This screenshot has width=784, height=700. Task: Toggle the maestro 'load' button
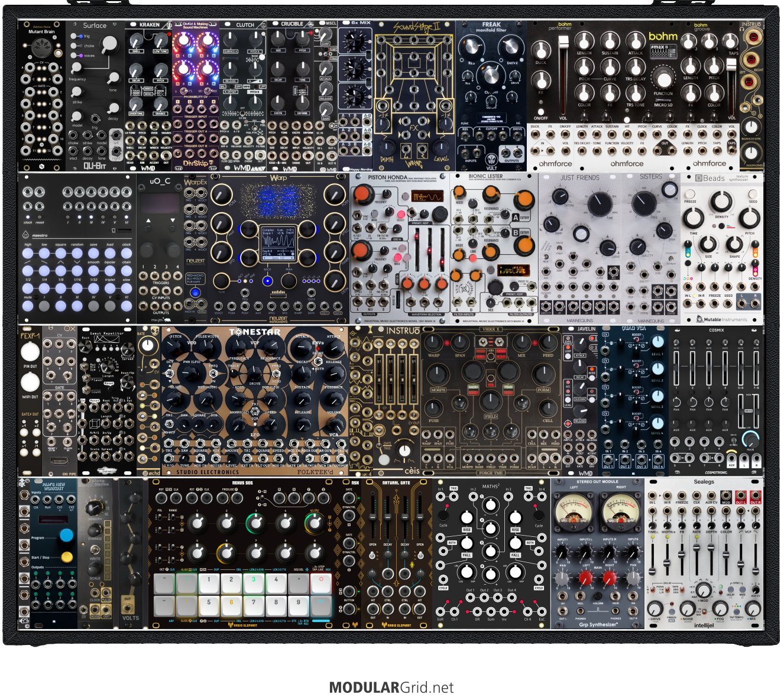click(x=110, y=253)
